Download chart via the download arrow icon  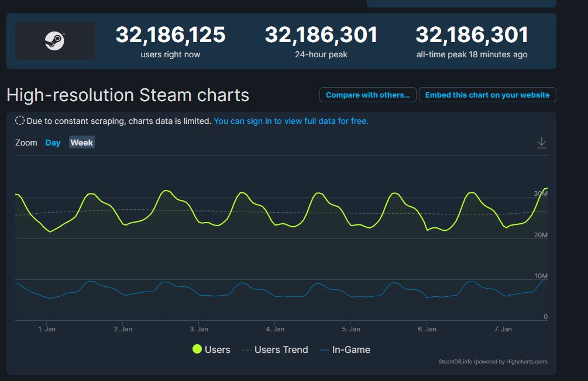[542, 143]
